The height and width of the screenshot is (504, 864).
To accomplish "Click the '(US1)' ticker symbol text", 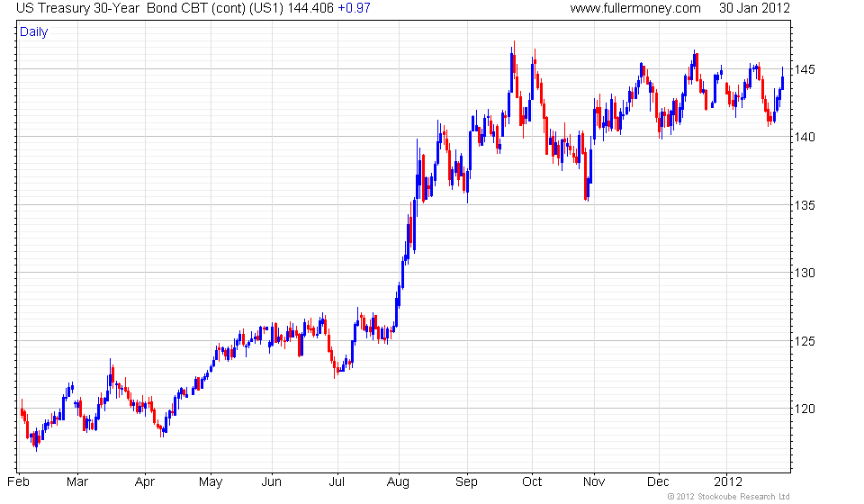I will pos(266,8).
